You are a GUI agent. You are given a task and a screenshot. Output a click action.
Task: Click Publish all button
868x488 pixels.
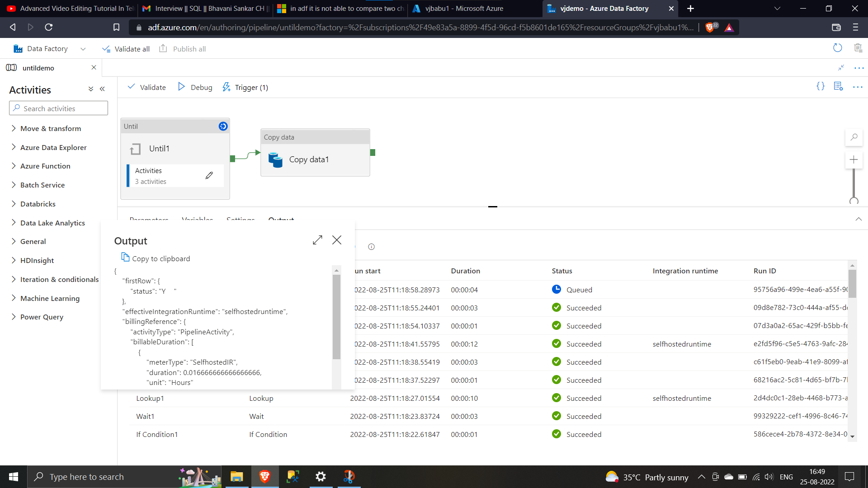[183, 49]
